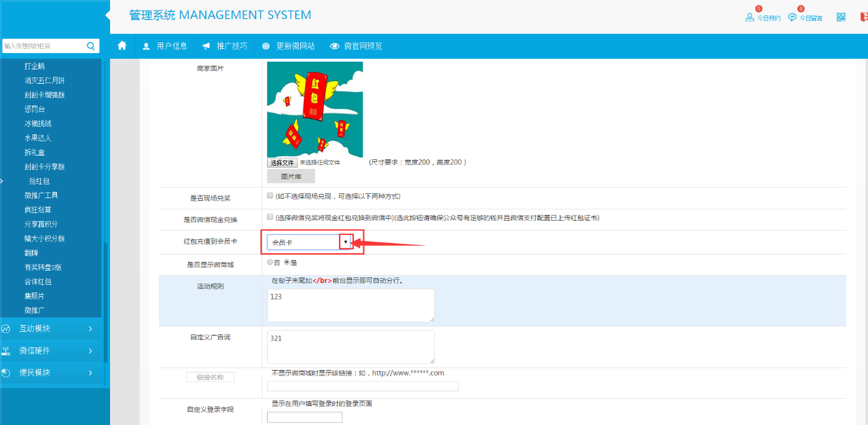The width and height of the screenshot is (868, 425).
Task: Expand the 微信硬件 chevron
Action: (90, 351)
